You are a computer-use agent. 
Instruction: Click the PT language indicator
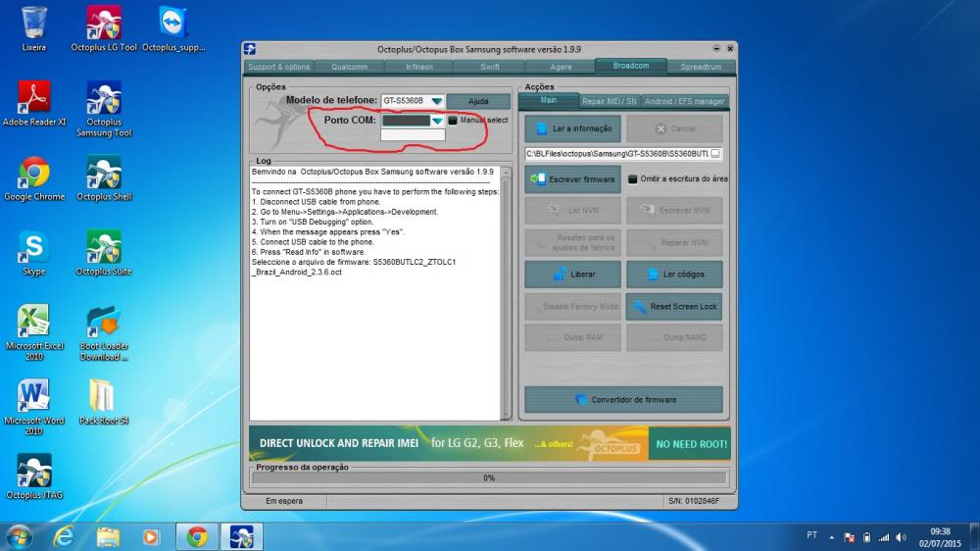pyautogui.click(x=811, y=535)
